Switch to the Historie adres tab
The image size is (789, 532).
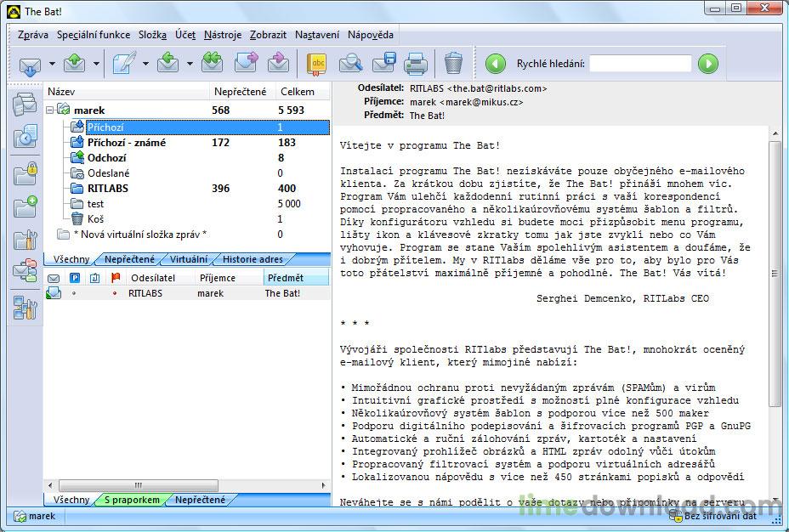point(251,258)
